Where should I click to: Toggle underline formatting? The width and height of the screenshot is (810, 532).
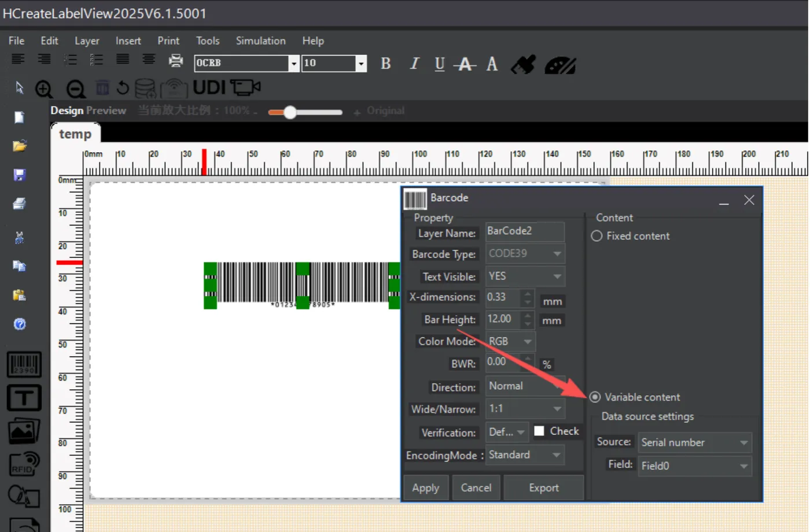(440, 64)
